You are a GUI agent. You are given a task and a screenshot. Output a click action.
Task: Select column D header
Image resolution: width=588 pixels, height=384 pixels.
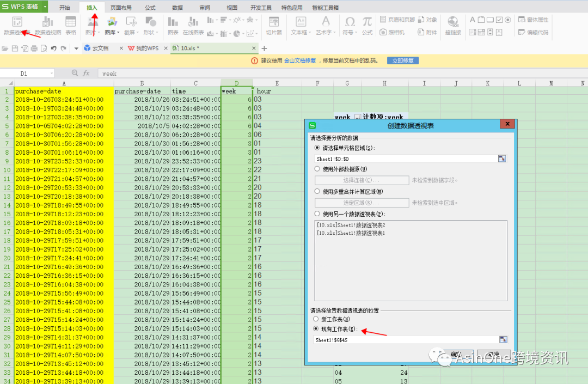(237, 83)
